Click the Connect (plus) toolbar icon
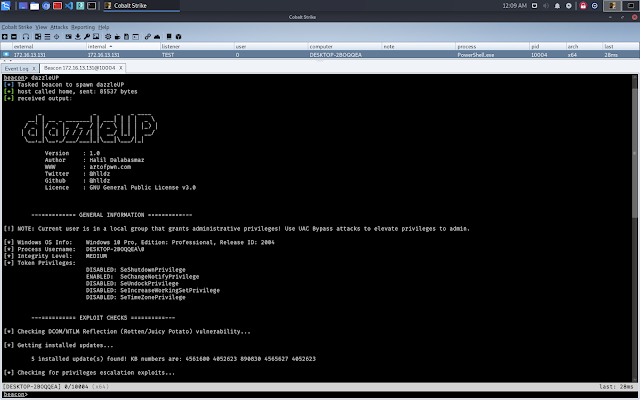Screen dimensions: 640x400 5,37
